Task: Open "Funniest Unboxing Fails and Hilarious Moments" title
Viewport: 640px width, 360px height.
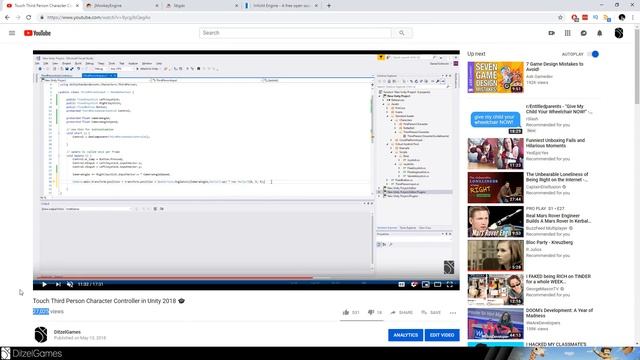Action: (x=555, y=143)
